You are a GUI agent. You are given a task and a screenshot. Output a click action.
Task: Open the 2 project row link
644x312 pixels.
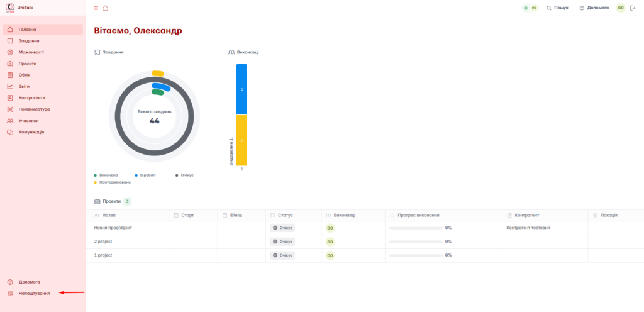click(x=103, y=242)
